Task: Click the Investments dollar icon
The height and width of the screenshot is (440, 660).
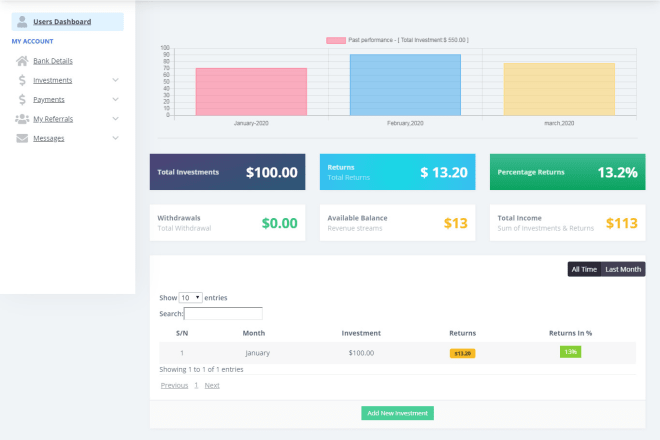Action: [x=22, y=80]
